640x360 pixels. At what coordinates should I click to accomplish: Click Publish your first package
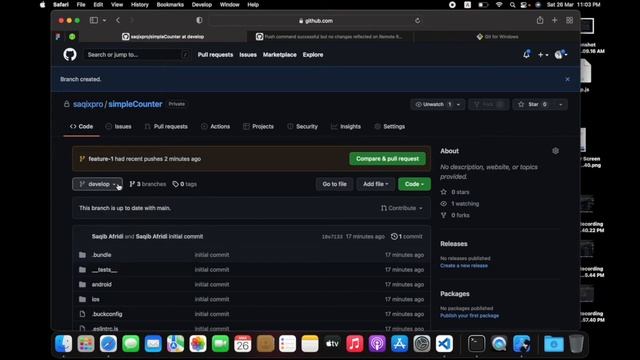[x=469, y=316]
